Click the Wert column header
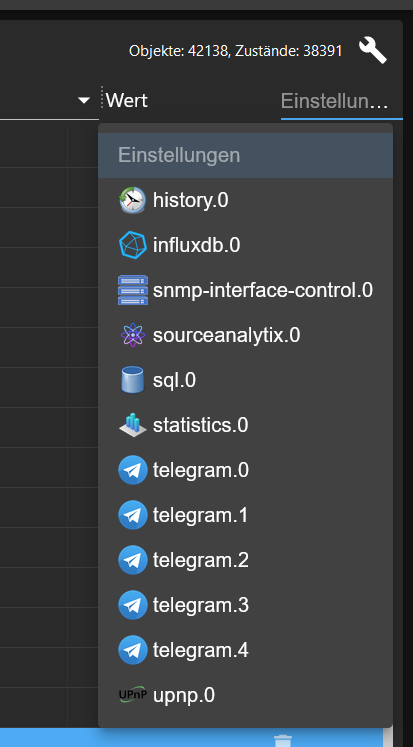 pos(127,101)
